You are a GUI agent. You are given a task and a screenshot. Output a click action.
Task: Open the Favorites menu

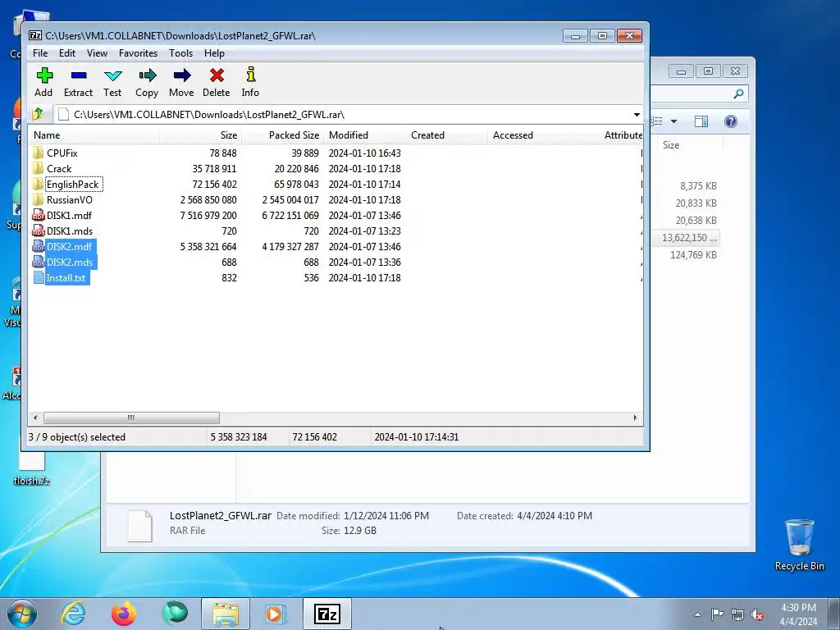[x=138, y=53]
